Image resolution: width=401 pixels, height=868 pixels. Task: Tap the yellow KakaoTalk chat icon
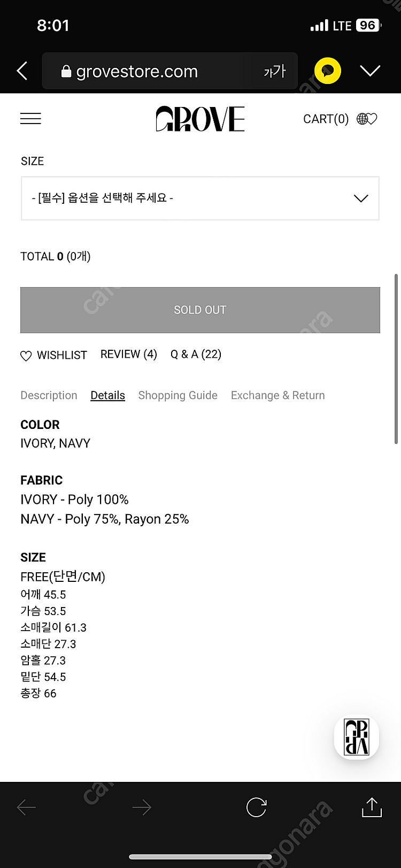point(327,71)
